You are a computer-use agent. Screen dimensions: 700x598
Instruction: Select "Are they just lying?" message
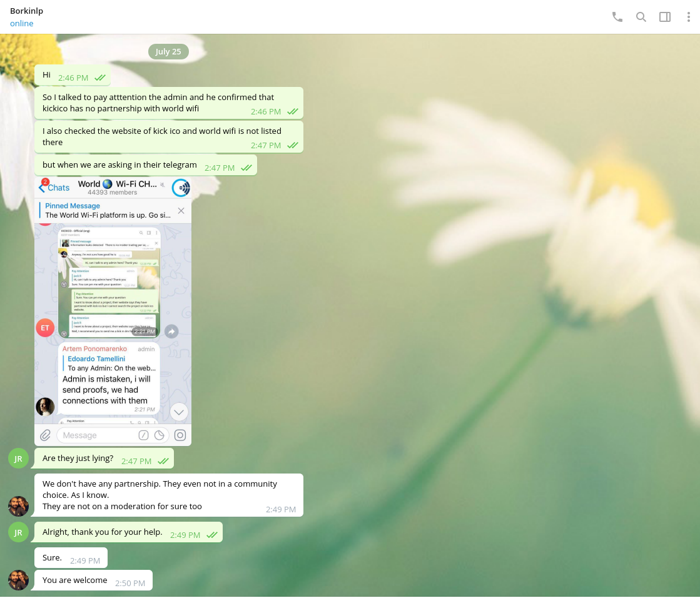(x=104, y=459)
